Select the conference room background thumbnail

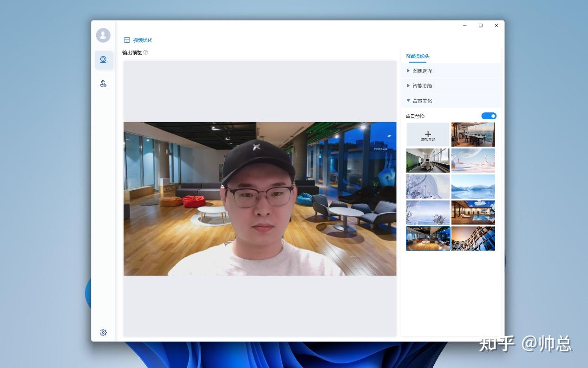428,160
